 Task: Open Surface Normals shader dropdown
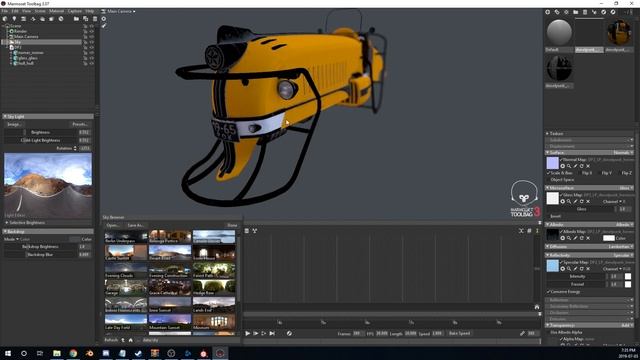click(623, 153)
